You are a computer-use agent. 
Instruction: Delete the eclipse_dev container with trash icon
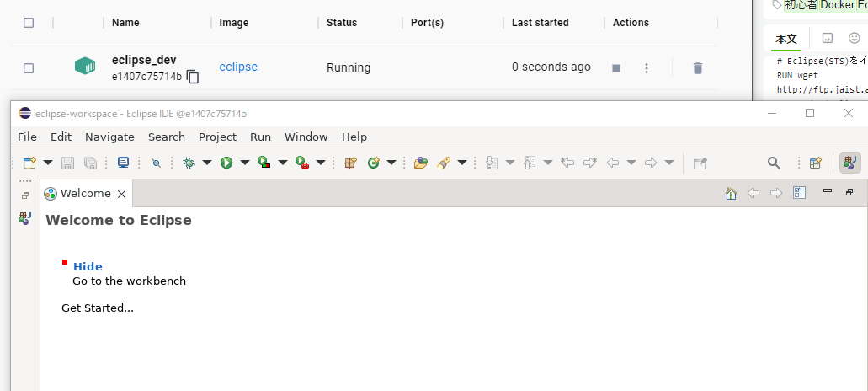click(x=697, y=68)
